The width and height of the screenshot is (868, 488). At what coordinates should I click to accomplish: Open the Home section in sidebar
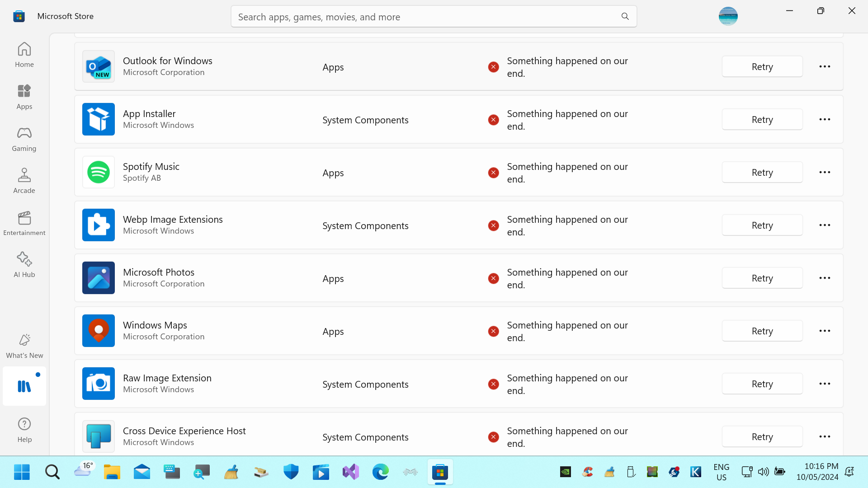tap(24, 55)
